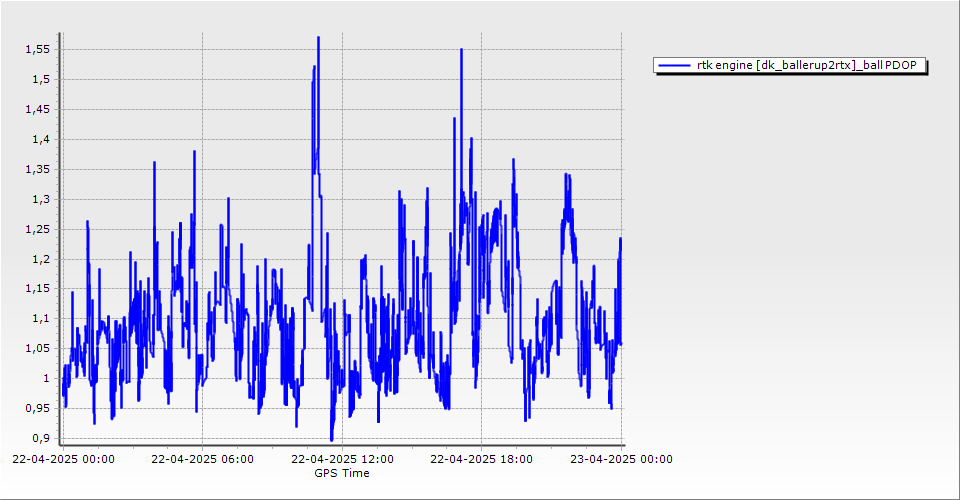Click the 23-04-2025 00:00 axis label
This screenshot has width=960, height=500.
(x=621, y=459)
